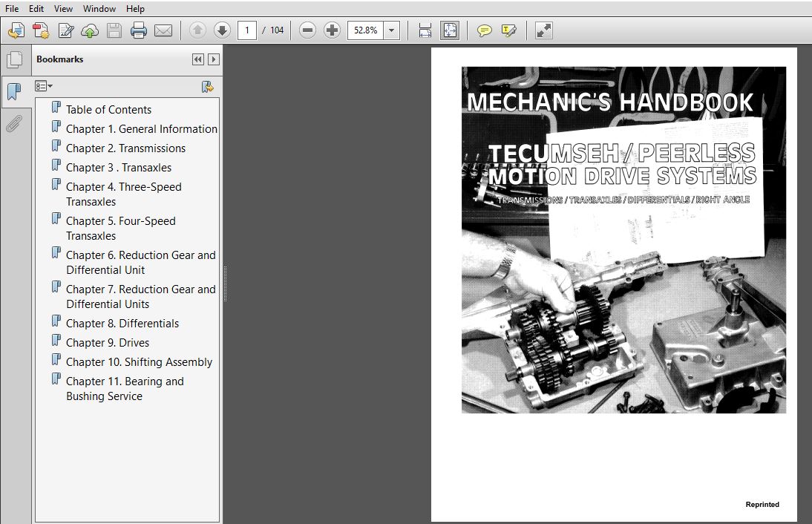Click bookmark icon beside Chapter 9. Drives
The width and height of the screenshot is (812, 524).
point(56,341)
